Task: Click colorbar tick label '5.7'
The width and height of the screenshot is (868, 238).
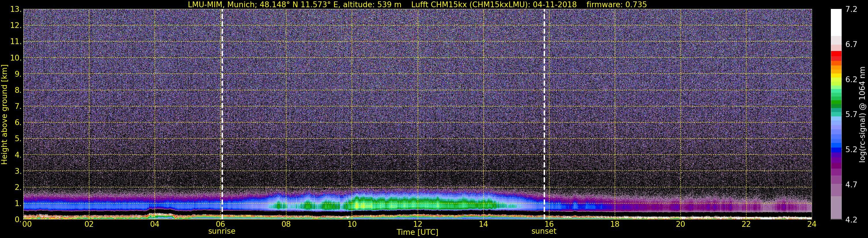Action: click(x=851, y=115)
